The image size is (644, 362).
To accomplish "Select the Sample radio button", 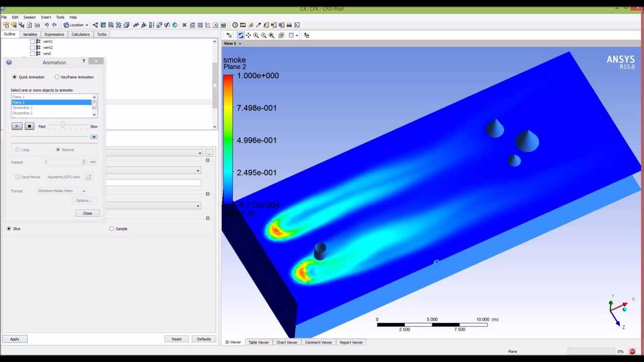I will [111, 228].
